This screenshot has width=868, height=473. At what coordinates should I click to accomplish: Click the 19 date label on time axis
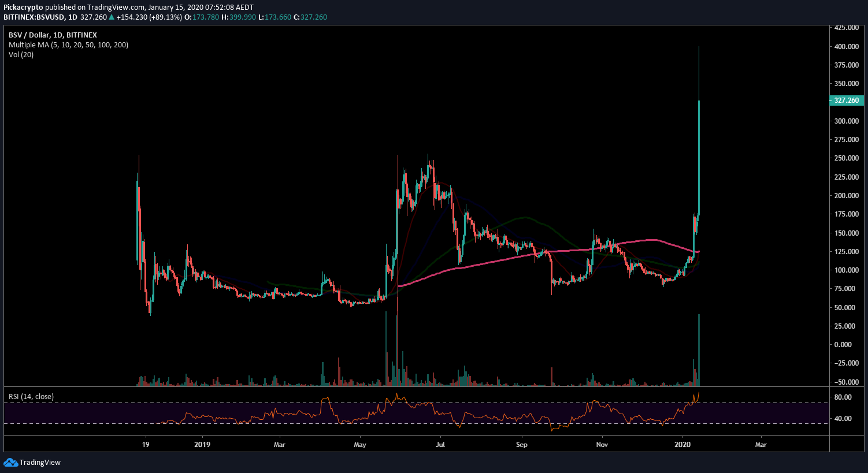146,445
